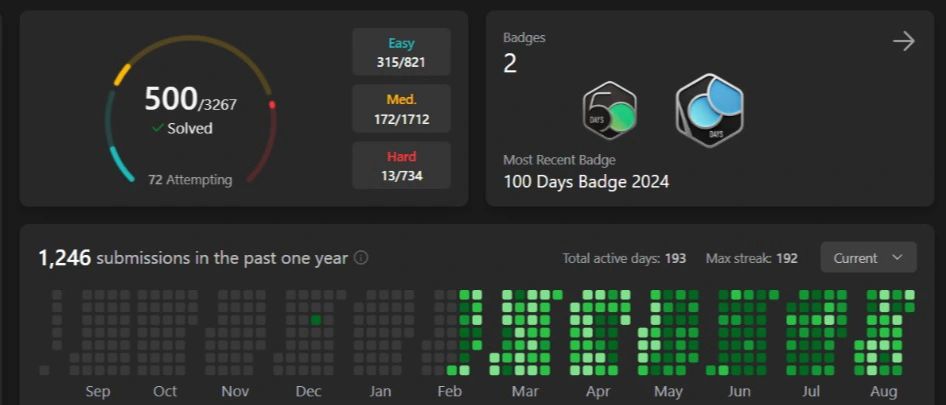Click the green Solved checkmark

tap(157, 128)
